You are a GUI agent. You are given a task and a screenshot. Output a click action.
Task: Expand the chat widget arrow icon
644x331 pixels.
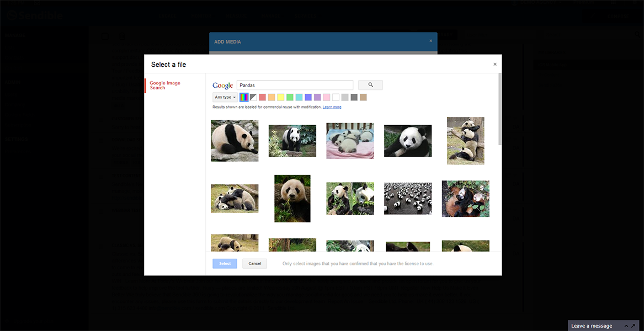[x=632, y=325]
